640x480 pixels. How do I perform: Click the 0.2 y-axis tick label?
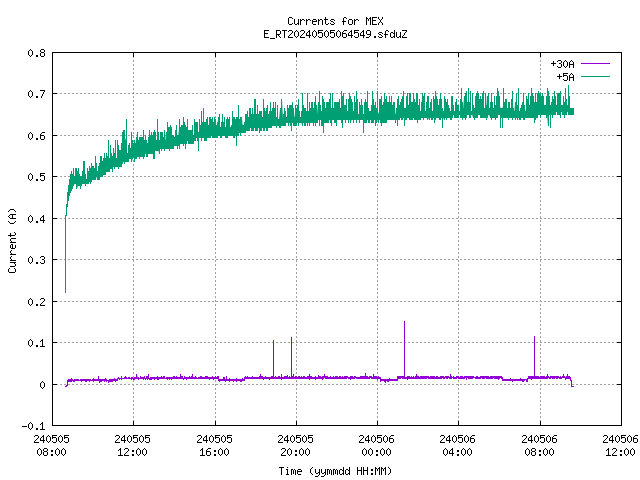[x=36, y=302]
